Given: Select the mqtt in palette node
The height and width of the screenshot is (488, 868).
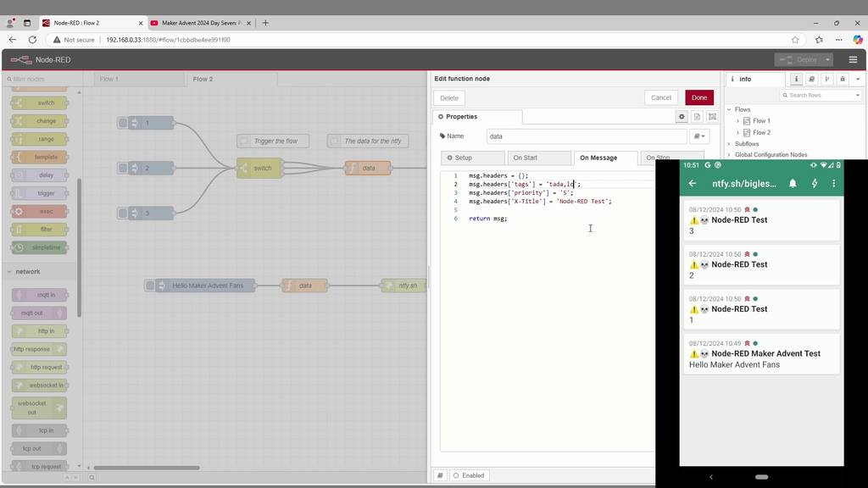Looking at the screenshot, I should pyautogui.click(x=39, y=295).
